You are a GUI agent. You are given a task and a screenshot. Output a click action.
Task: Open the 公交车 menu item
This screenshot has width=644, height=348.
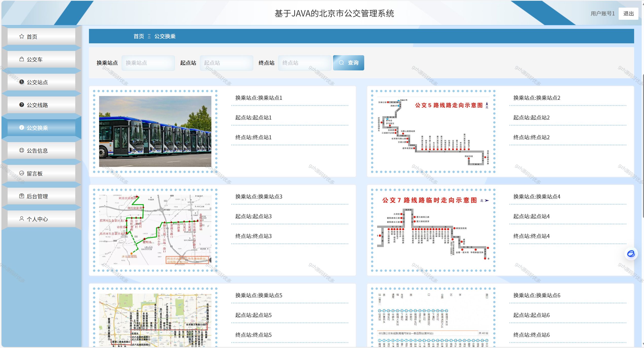41,59
